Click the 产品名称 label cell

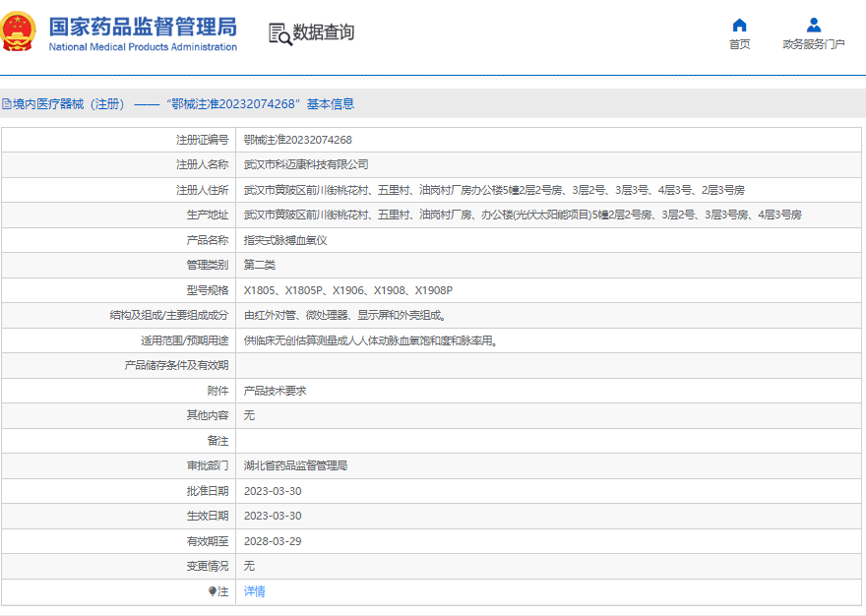pos(119,240)
